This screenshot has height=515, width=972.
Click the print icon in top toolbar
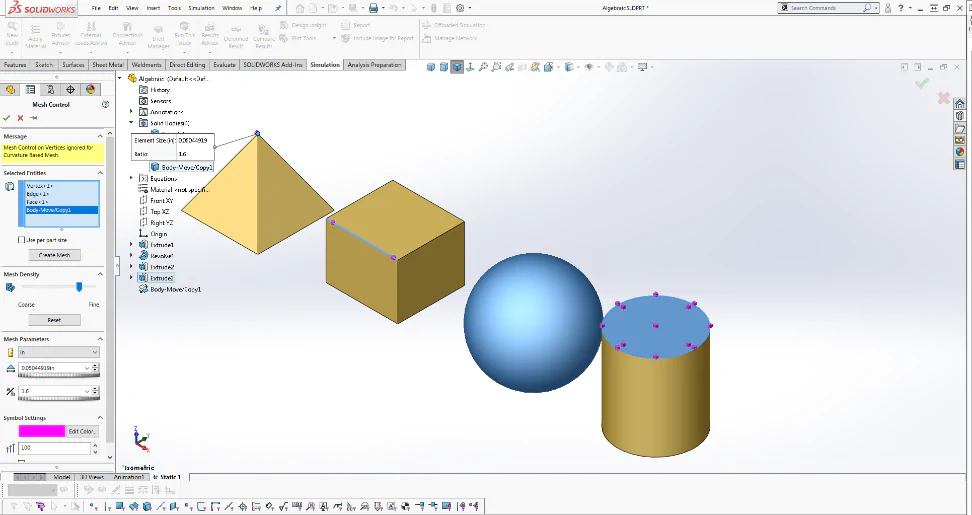(373, 8)
